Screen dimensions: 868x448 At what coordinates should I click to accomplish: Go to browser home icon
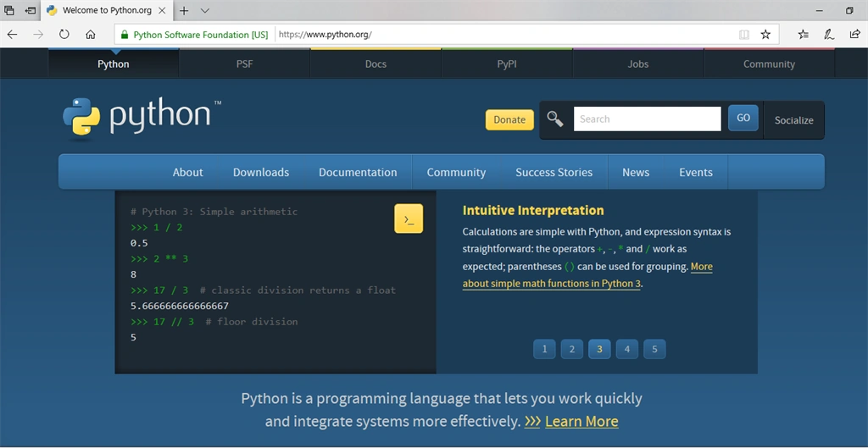pos(91,34)
